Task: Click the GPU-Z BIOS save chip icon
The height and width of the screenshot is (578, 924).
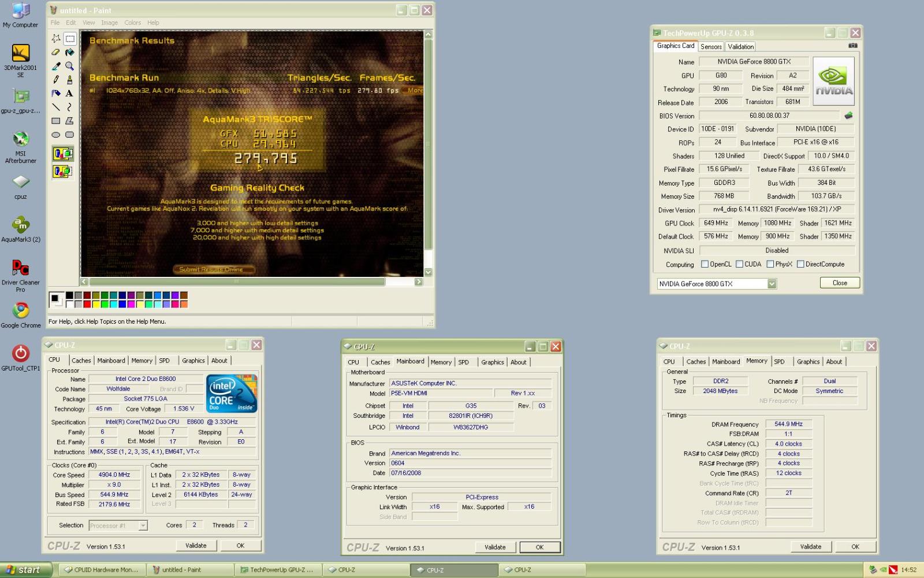Action: (848, 116)
